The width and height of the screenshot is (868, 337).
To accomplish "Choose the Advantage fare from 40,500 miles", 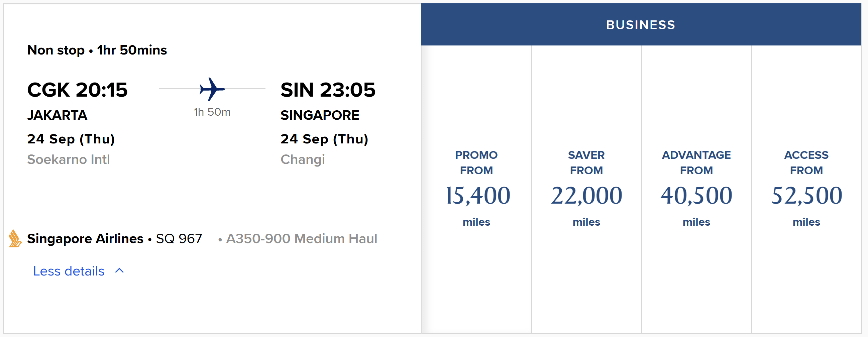I will pos(696,189).
